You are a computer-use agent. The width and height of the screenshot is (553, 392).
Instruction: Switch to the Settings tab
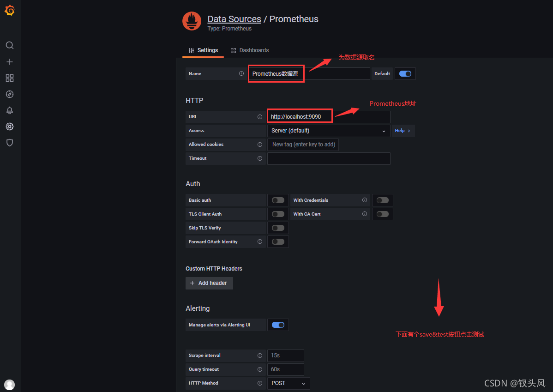[x=203, y=50]
